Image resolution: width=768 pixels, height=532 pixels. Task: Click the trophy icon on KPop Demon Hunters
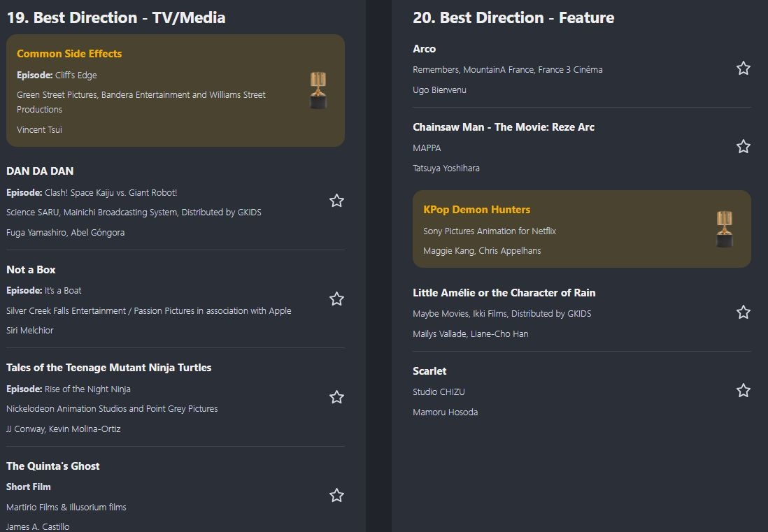725,229
